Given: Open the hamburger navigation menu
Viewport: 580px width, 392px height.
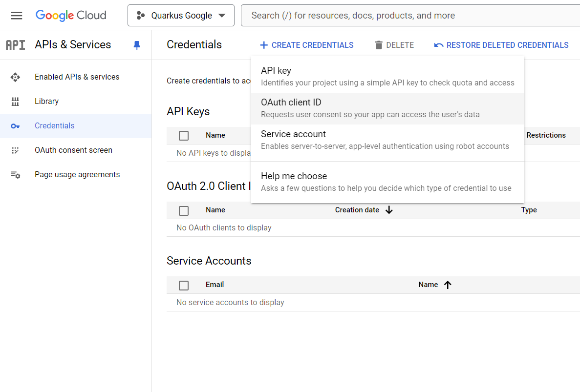Looking at the screenshot, I should coord(16,16).
